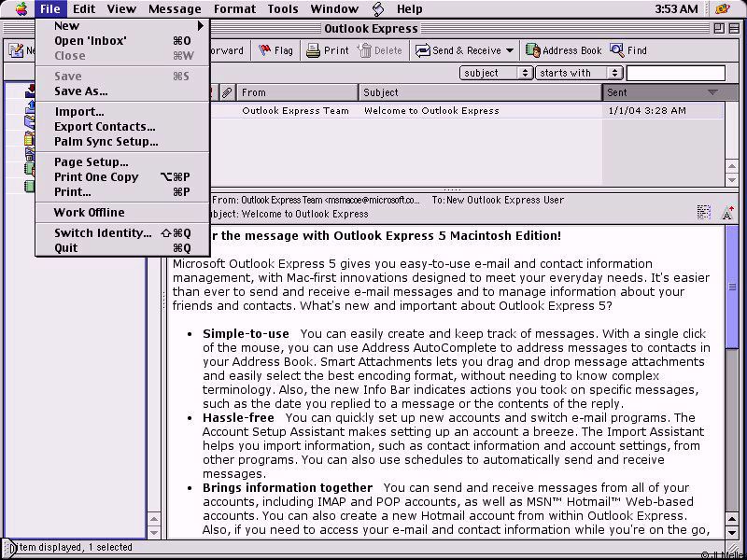Open the Format menu

click(x=234, y=8)
